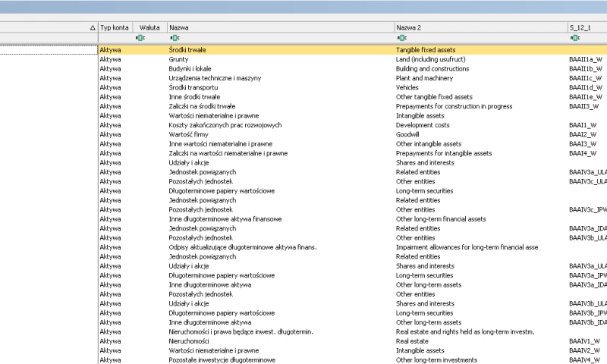Click 'Zaliczki na środki trwałe' cell
The image size is (607, 364).
[x=202, y=106]
